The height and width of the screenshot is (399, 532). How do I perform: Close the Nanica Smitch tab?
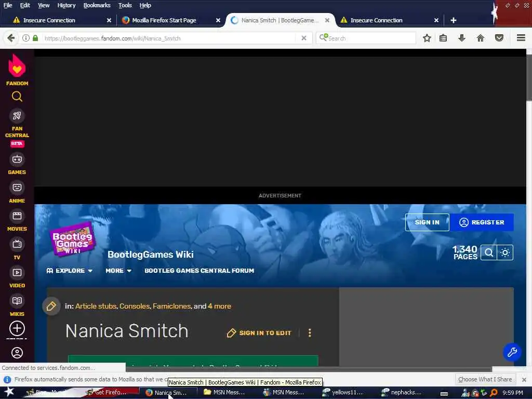click(x=327, y=20)
